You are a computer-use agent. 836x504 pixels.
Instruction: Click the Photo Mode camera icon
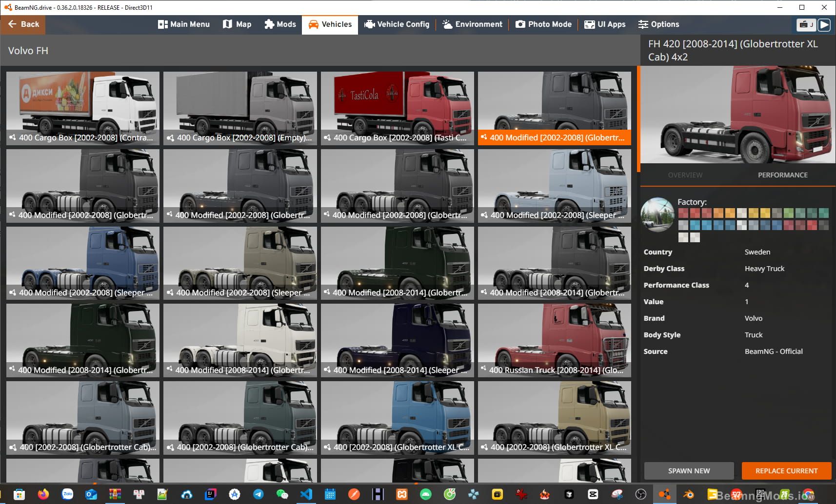[x=520, y=24]
